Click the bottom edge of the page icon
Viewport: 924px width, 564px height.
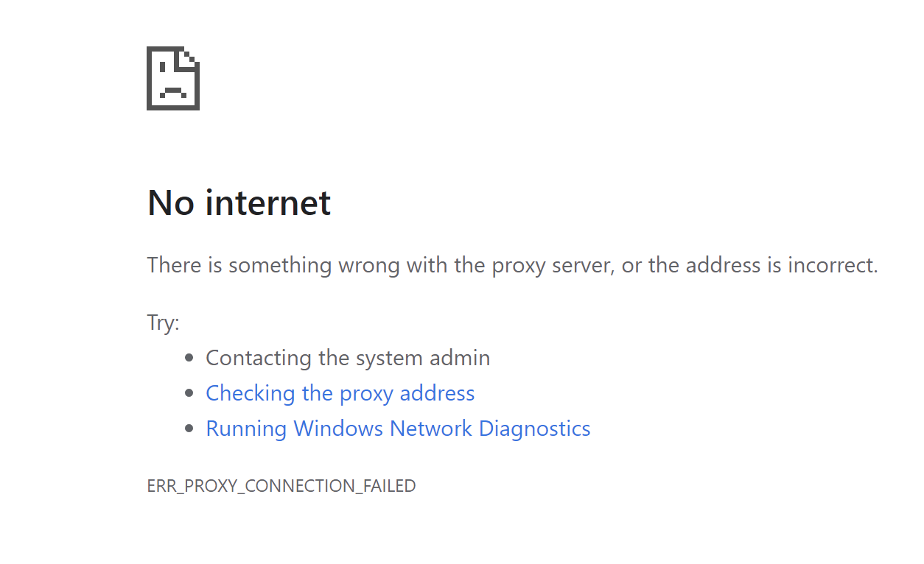tap(172, 109)
